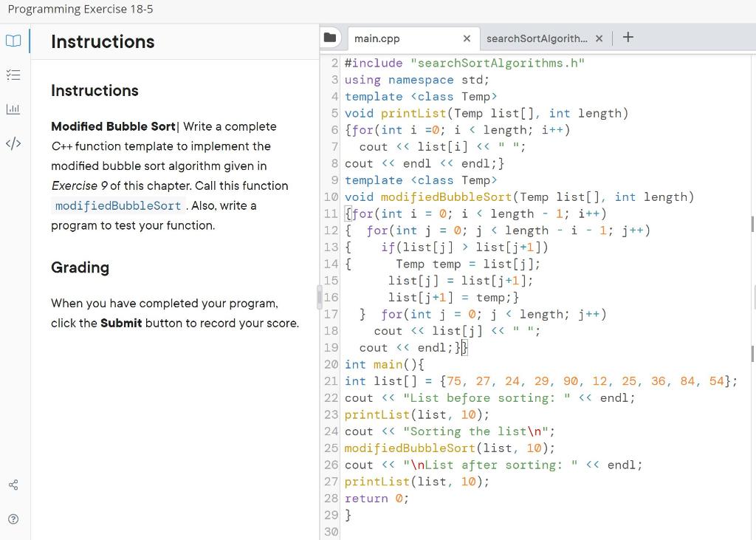
Task: Open the task checklist icon in sidebar
Action: click(x=13, y=75)
